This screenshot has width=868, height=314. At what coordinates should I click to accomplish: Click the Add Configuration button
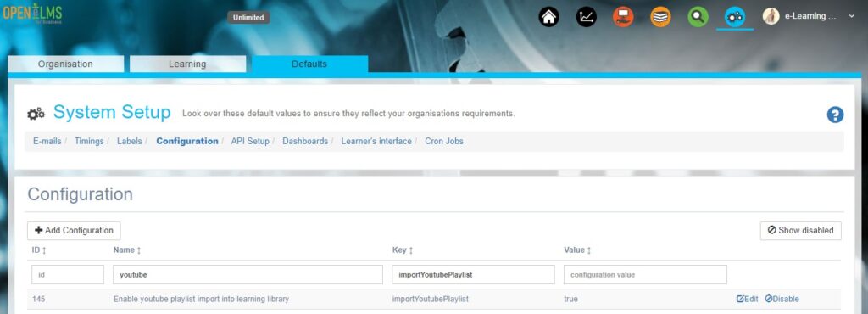(x=74, y=230)
